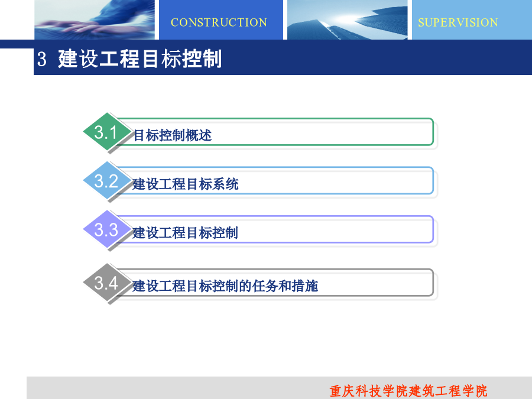Click the hands-on-keyboard header image
The image size is (532, 399).
95,20
